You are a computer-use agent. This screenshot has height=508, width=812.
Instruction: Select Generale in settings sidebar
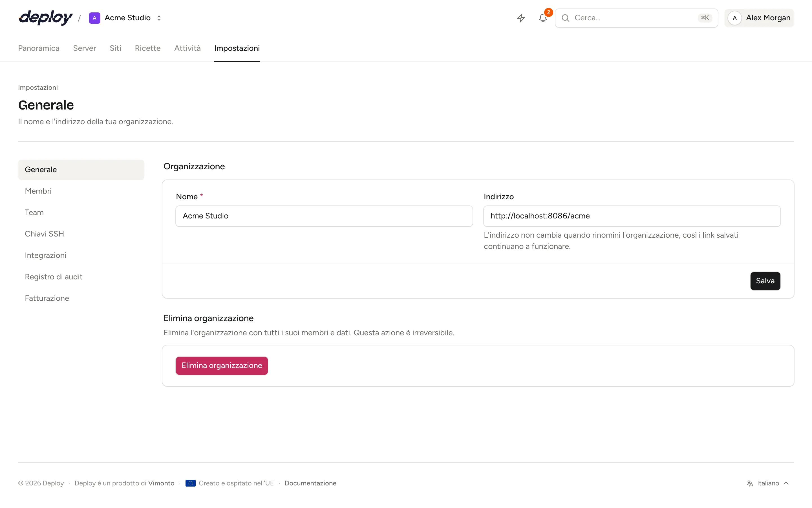[x=81, y=170]
